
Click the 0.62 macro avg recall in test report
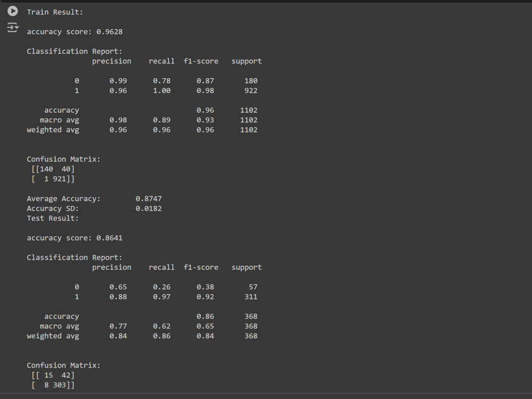point(162,327)
